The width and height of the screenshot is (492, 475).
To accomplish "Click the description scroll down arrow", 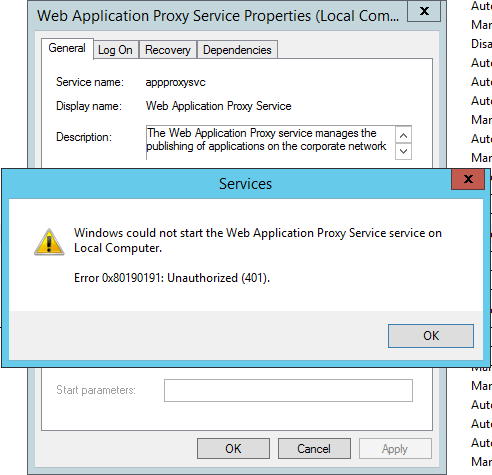I will 403,151.
